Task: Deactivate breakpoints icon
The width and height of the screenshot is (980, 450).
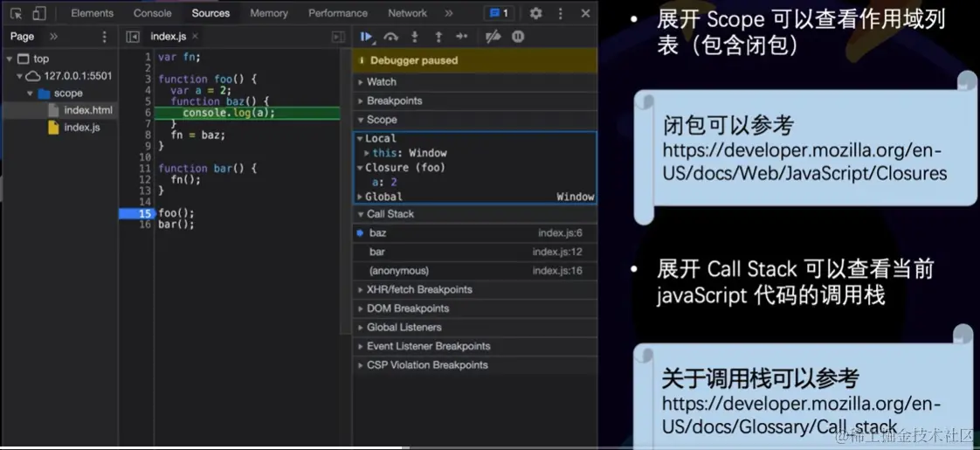Action: coord(493,37)
